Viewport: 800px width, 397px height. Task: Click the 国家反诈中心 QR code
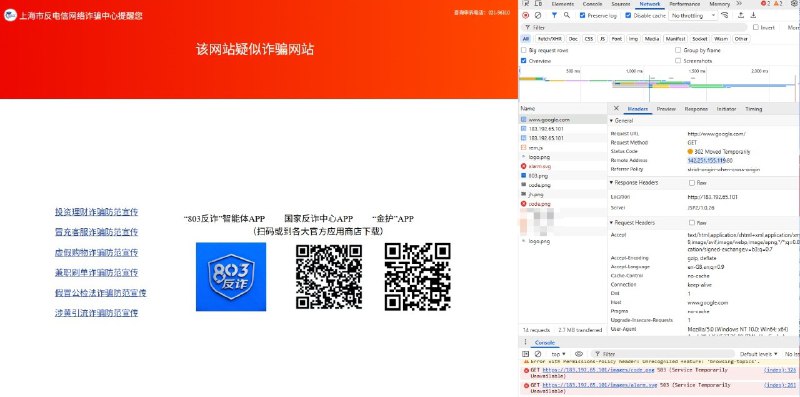coord(329,276)
